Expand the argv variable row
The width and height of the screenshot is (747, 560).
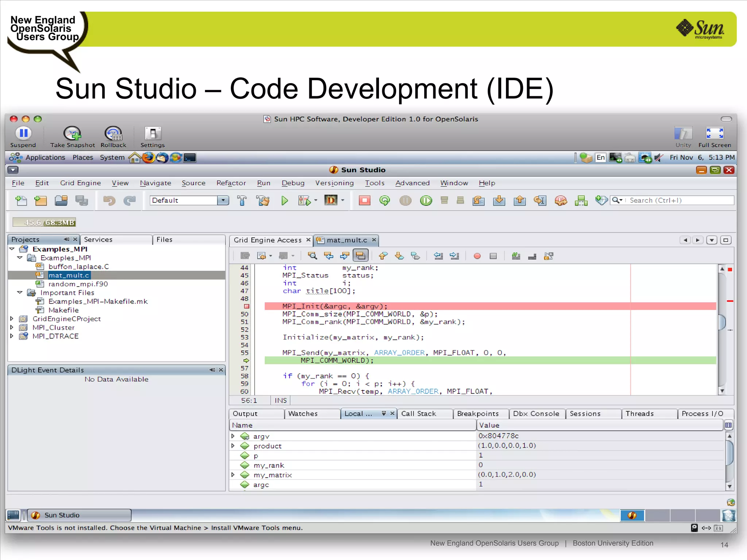point(233,436)
